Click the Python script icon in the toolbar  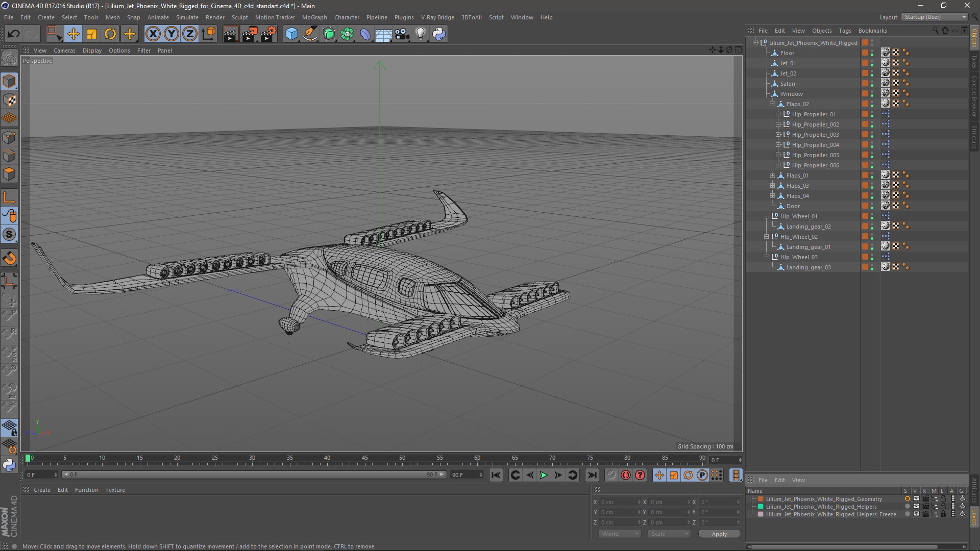(439, 34)
